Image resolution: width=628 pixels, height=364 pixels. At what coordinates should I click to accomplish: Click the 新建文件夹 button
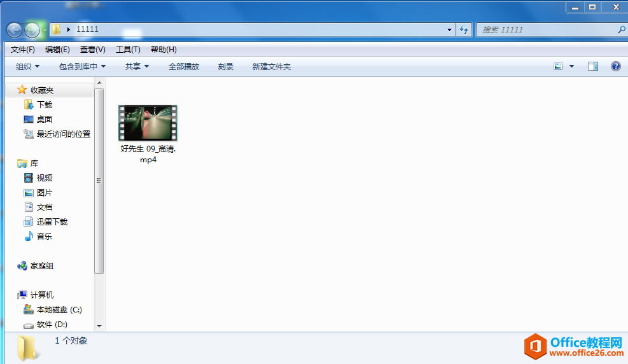[272, 66]
